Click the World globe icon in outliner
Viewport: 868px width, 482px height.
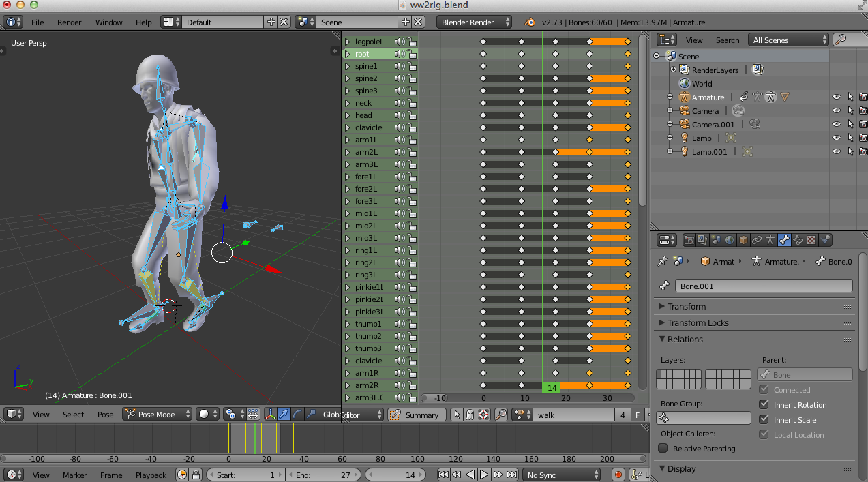click(x=685, y=84)
